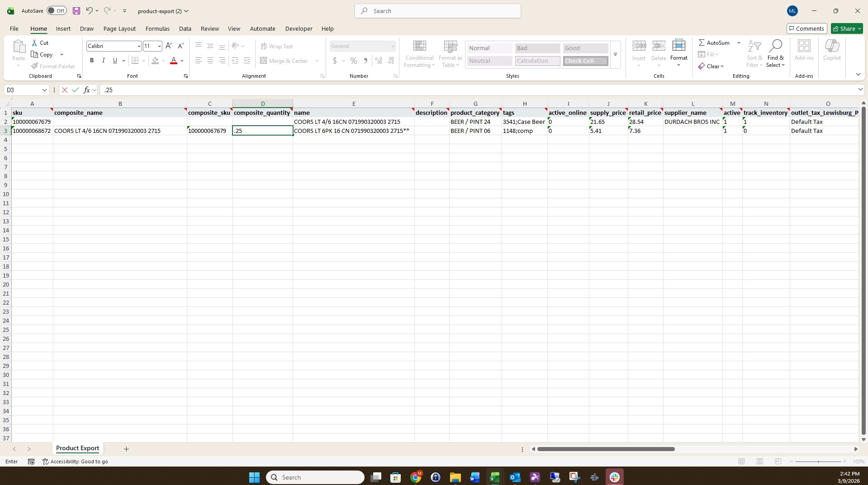Toggle Bold formatting

click(x=92, y=61)
